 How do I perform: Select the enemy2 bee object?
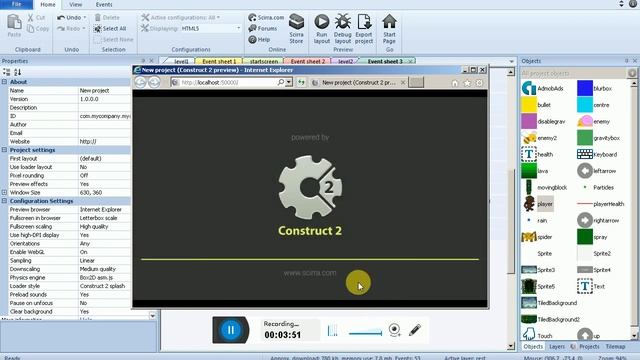540,138
